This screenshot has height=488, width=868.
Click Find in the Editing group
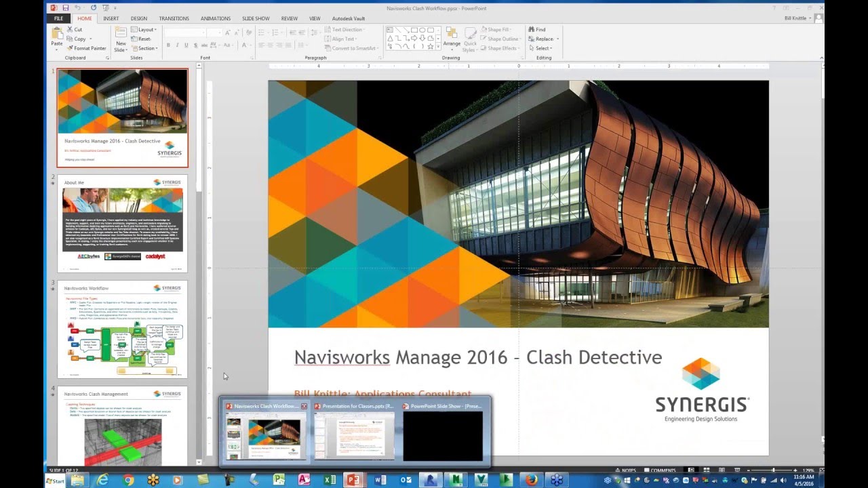[x=536, y=30]
